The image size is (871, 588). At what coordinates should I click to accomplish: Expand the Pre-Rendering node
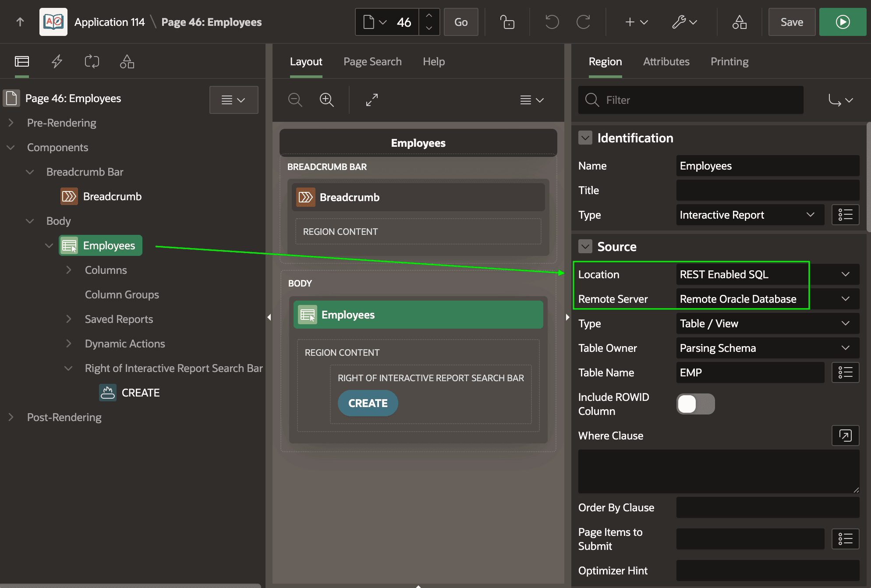tap(11, 123)
